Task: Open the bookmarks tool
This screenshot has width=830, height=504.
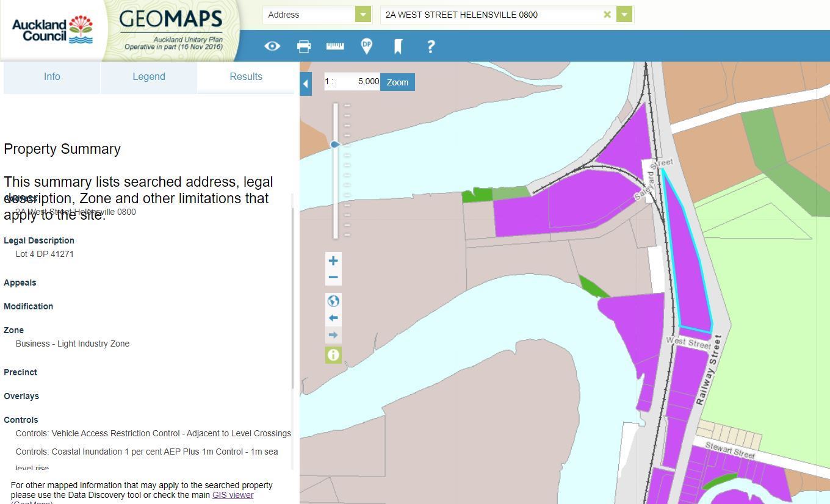Action: point(399,46)
